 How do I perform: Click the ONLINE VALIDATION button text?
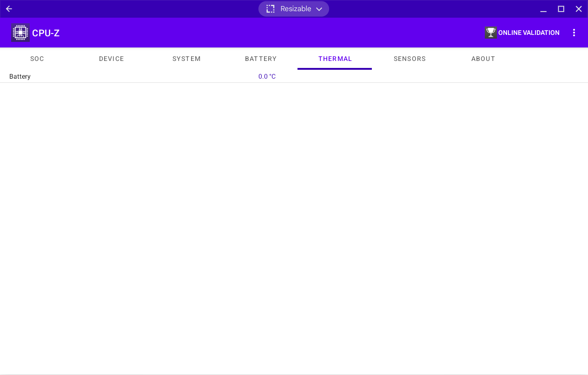529,33
